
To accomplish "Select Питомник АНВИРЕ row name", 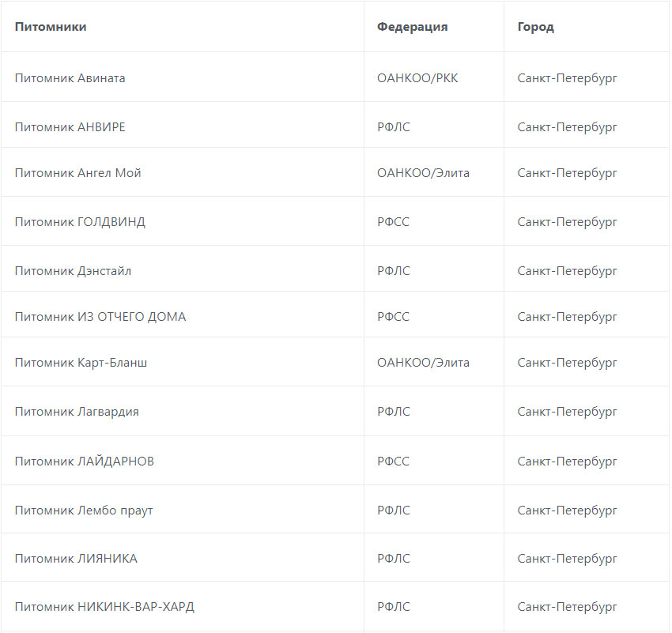I will pyautogui.click(x=70, y=127).
